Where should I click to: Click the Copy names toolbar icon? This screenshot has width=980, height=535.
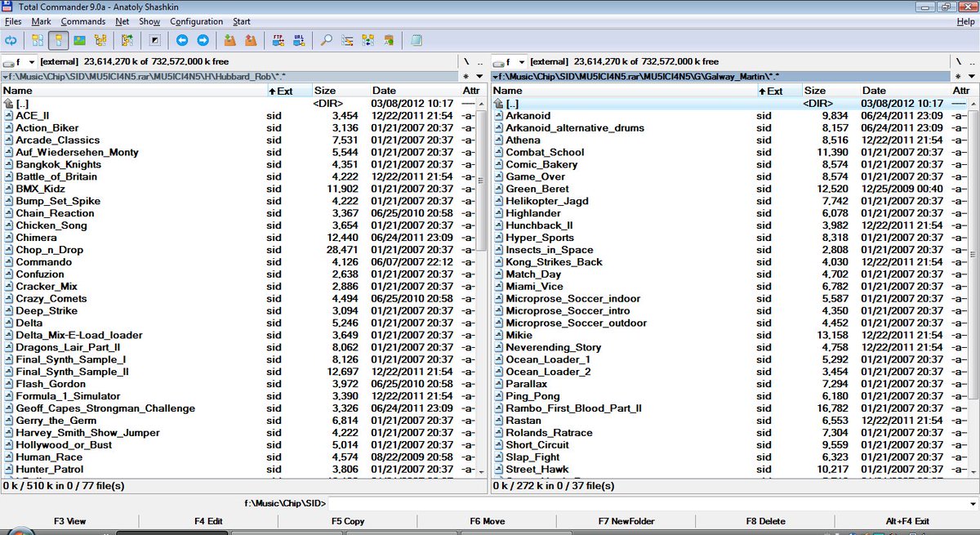pyautogui.click(x=390, y=40)
